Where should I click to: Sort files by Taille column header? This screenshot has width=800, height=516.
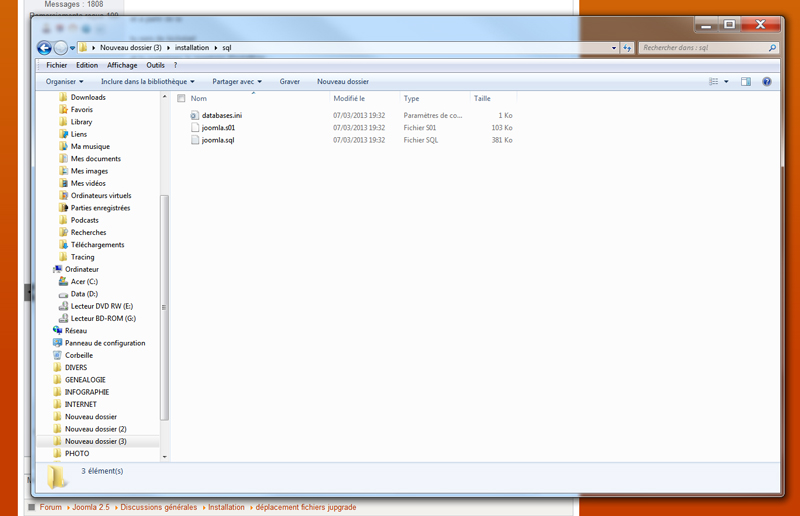[482, 99]
